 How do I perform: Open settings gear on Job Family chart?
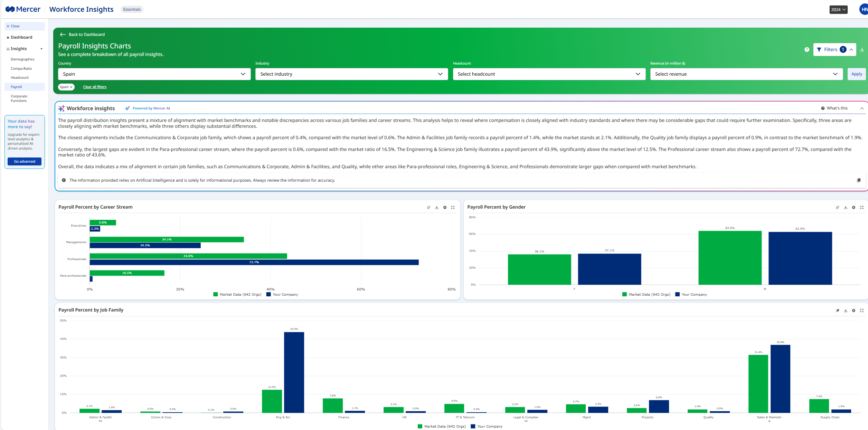[x=853, y=310]
